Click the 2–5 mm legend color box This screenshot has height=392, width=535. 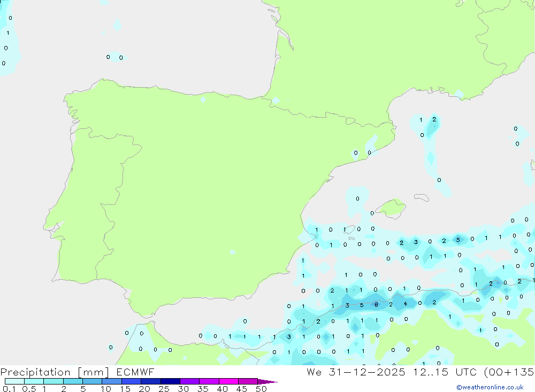(x=73, y=381)
